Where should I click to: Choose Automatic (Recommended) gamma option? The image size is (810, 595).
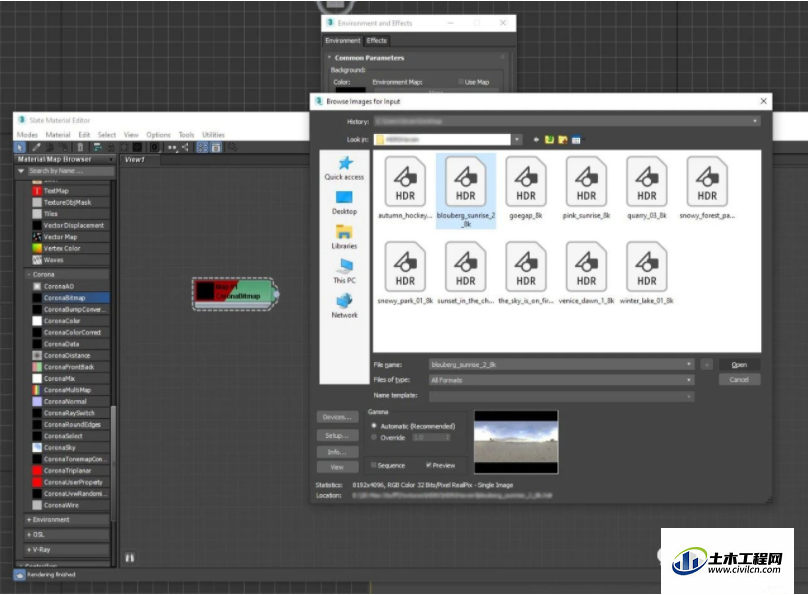click(x=374, y=426)
